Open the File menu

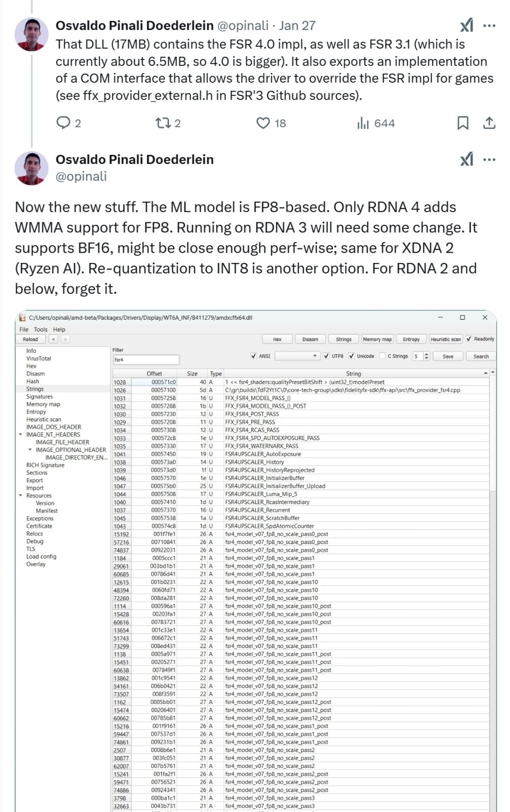tap(24, 329)
